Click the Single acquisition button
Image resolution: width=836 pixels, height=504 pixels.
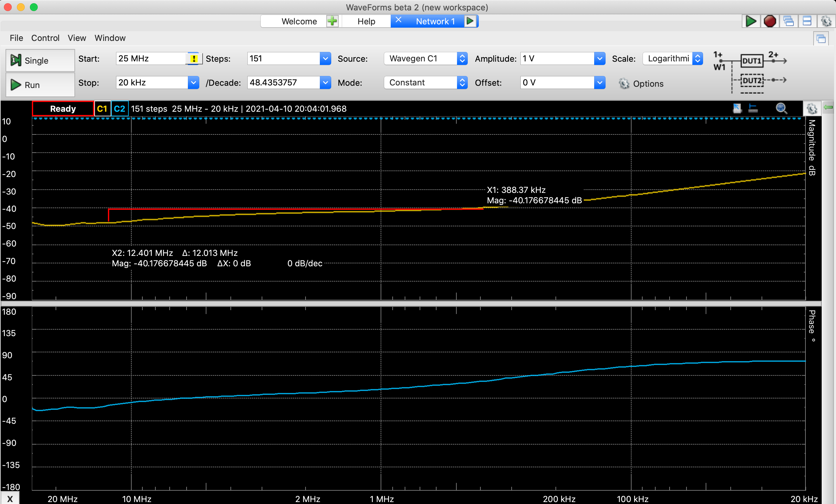40,60
